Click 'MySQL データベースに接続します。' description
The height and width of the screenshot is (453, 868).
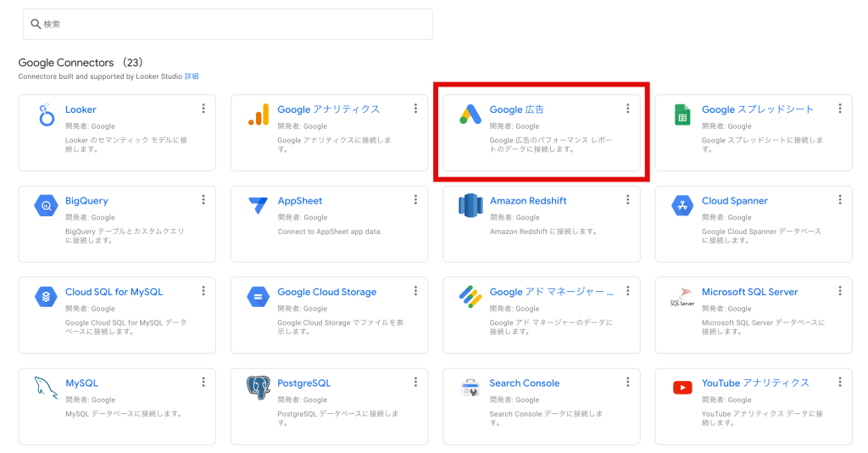coord(124,414)
